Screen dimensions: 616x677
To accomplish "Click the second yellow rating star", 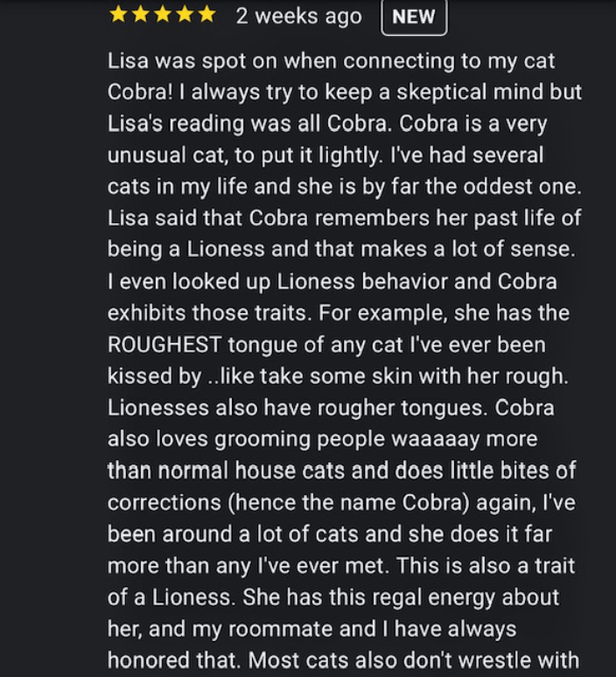I will coord(140,15).
